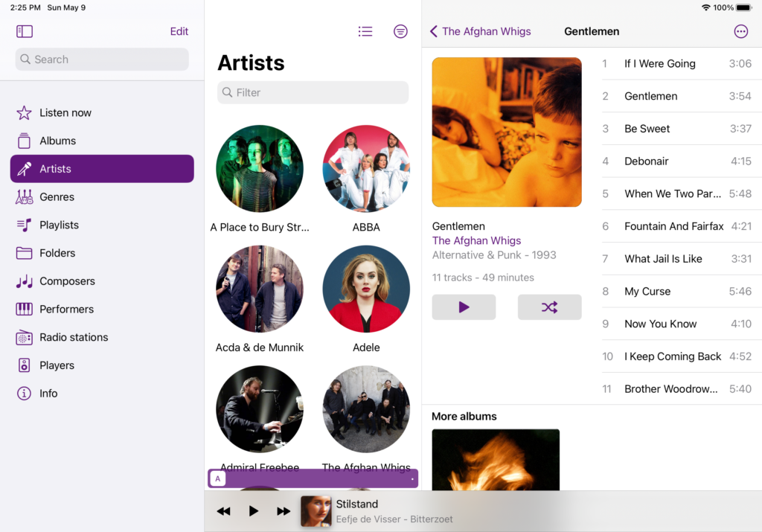Play the Gentlemen album

(x=464, y=307)
